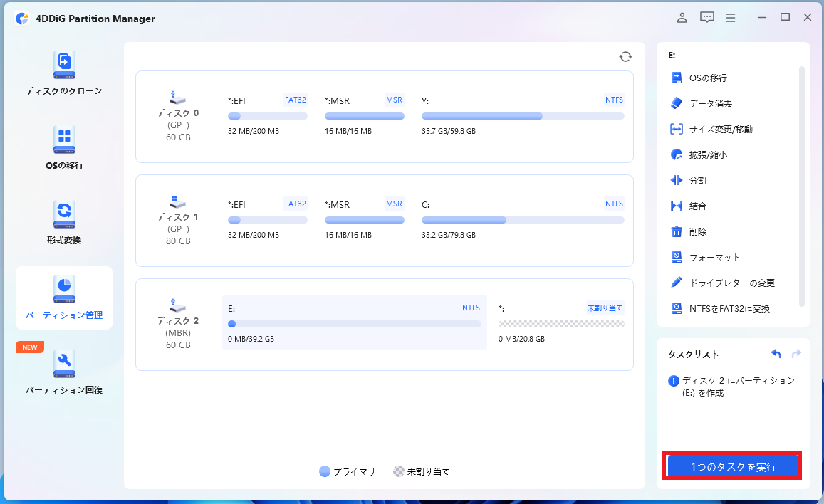
Task: Open OSの移行 in the left sidebar
Action: tap(64, 147)
